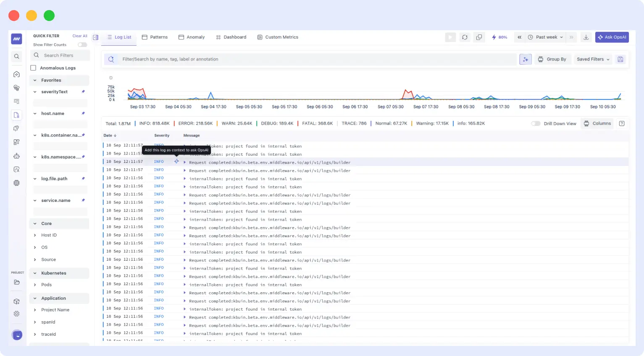
Task: Click the 80% lightning usage indicator
Action: click(499, 37)
